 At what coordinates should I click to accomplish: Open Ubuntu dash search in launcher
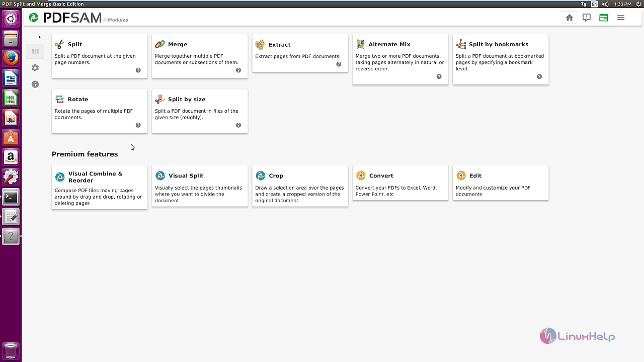tap(11, 19)
